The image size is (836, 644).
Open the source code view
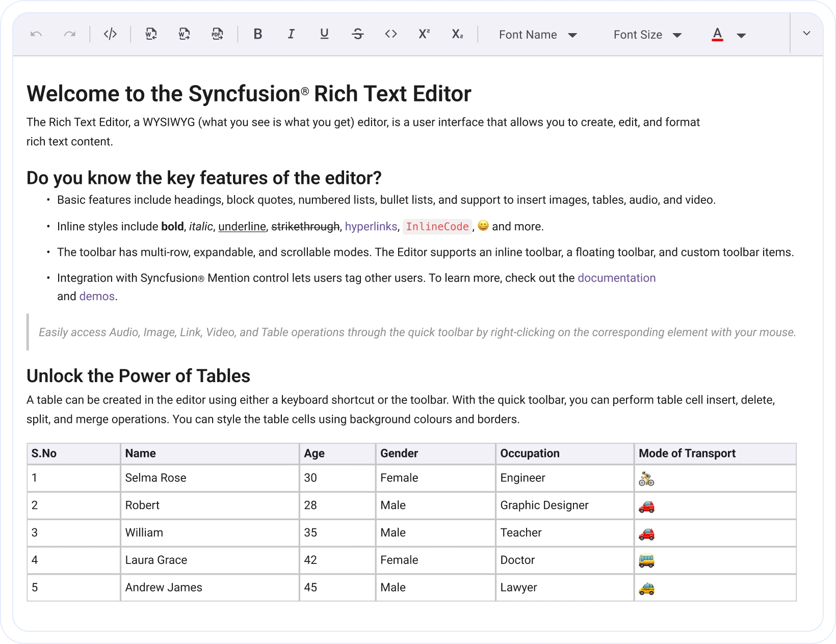pyautogui.click(x=110, y=34)
